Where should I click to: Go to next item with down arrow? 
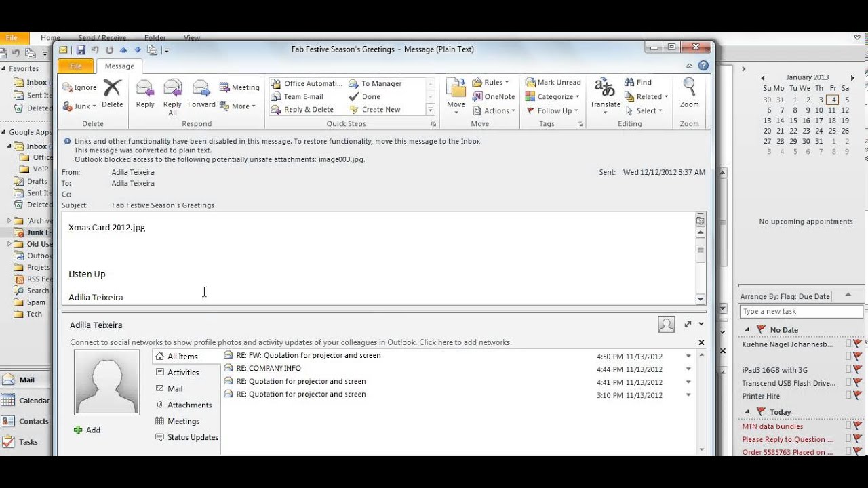click(x=138, y=49)
